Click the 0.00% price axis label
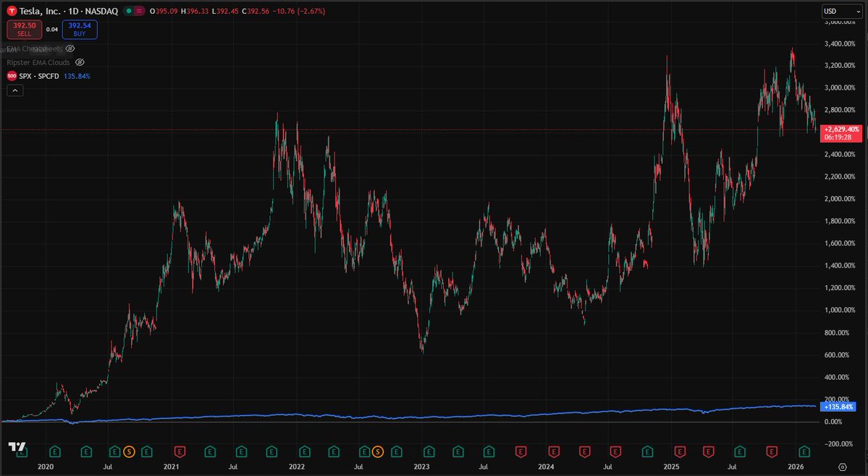 (833, 422)
